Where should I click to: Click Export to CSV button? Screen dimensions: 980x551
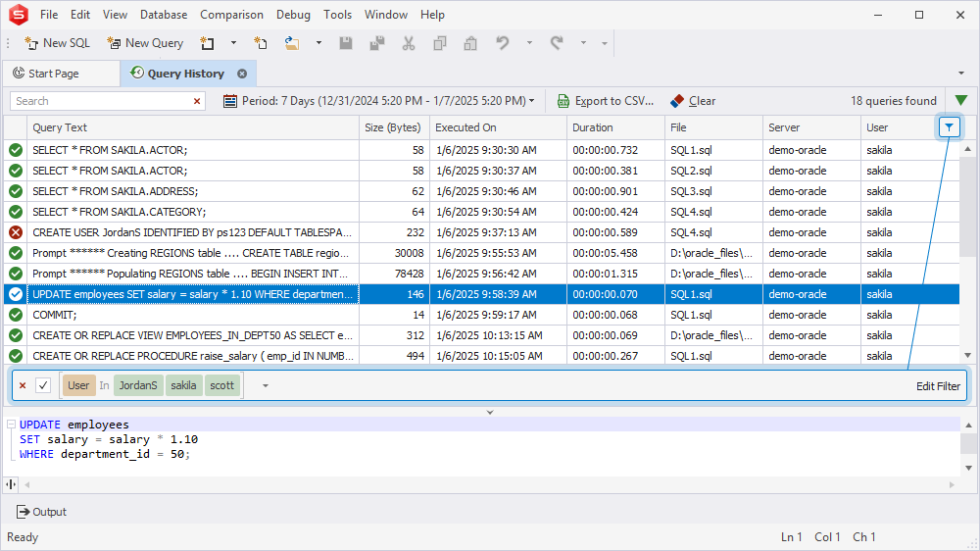606,101
